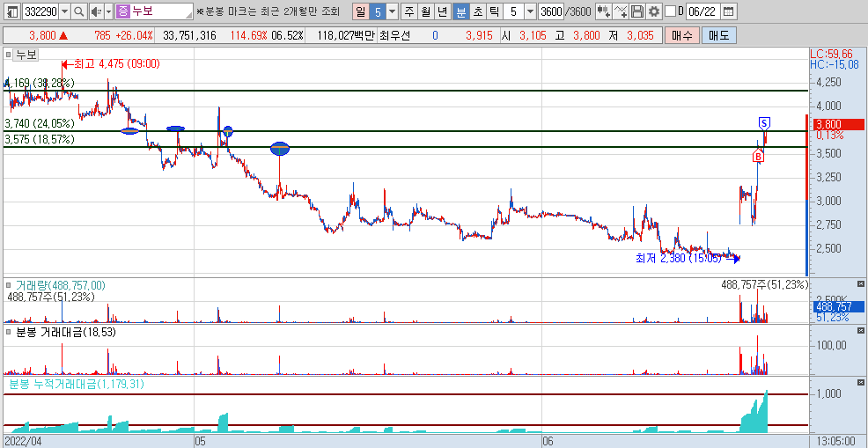Click the 거래량(488,757,00) indicator label
This screenshot has height=448, width=868.
coord(61,285)
